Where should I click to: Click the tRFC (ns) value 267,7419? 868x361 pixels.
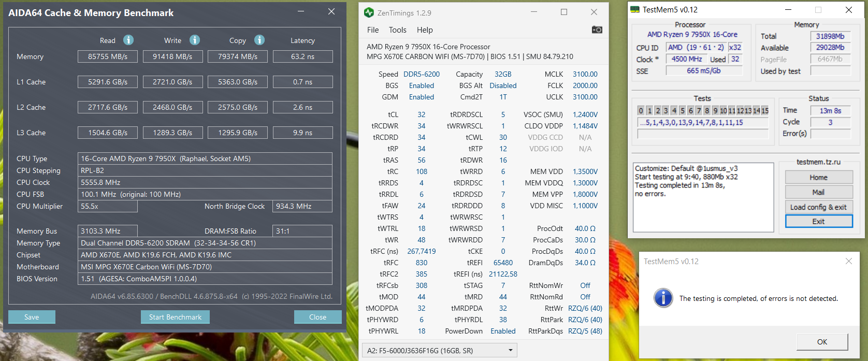click(422, 251)
